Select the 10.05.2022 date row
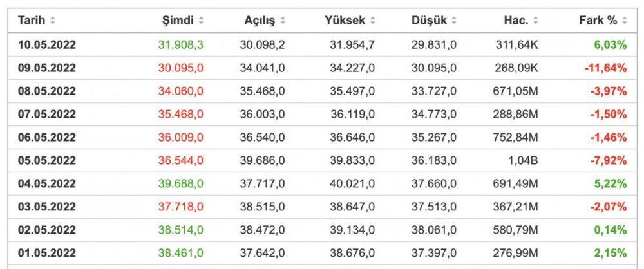The height and width of the screenshot is (269, 644). point(322,45)
